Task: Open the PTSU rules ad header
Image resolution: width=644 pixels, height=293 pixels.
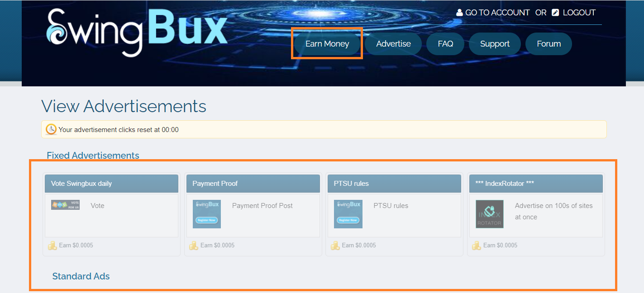Action: pyautogui.click(x=394, y=184)
